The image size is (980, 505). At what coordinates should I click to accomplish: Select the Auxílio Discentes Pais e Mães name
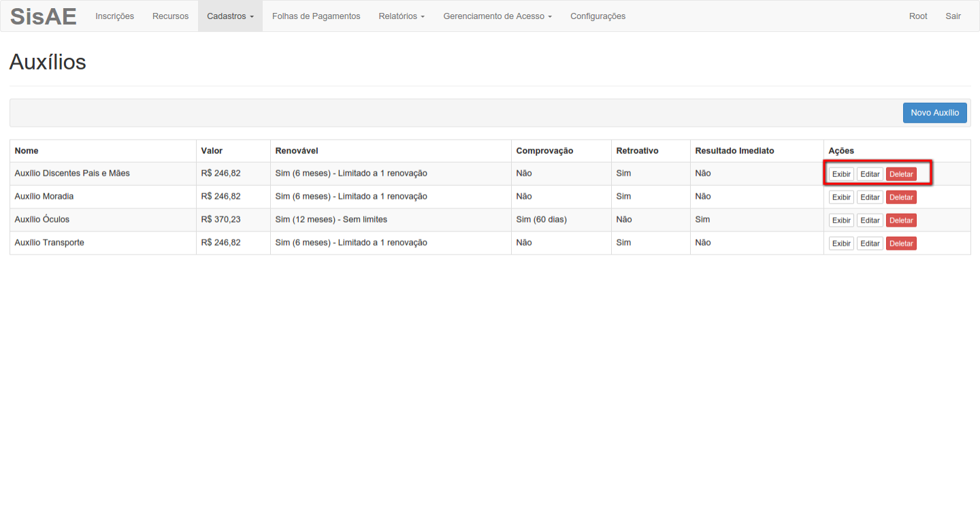72,174
